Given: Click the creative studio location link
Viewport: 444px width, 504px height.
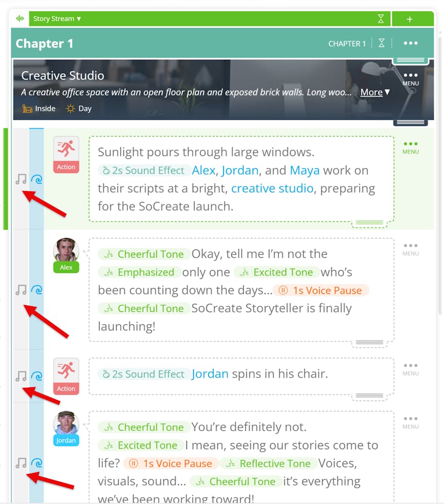Looking at the screenshot, I should click(272, 188).
